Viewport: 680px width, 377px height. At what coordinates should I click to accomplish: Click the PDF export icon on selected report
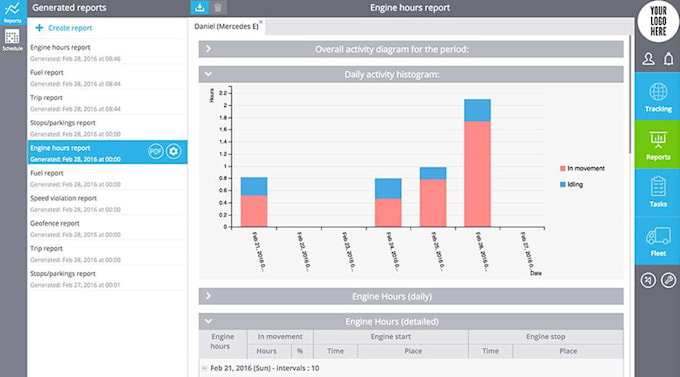pos(156,151)
